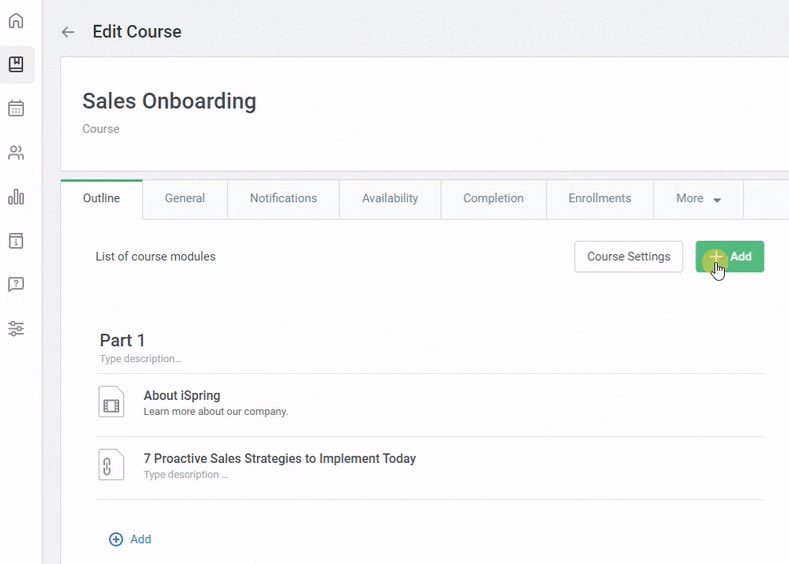Open the Notifications tab
This screenshot has width=789, height=564.
283,199
